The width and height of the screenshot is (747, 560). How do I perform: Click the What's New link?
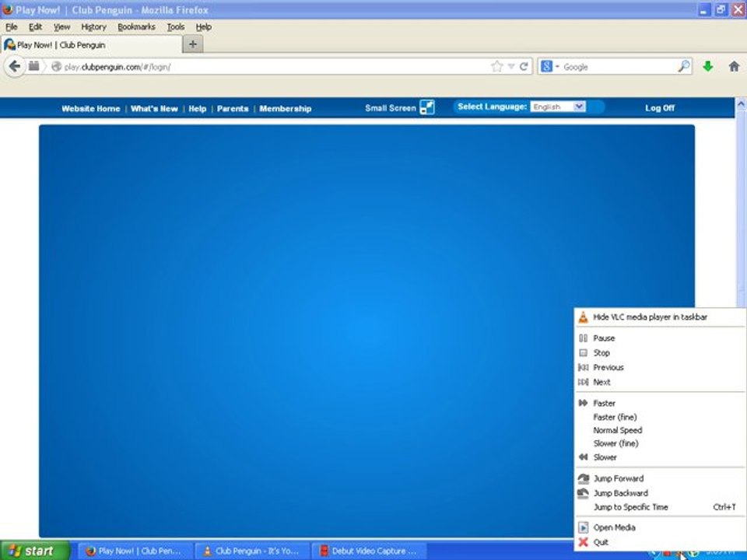(154, 109)
